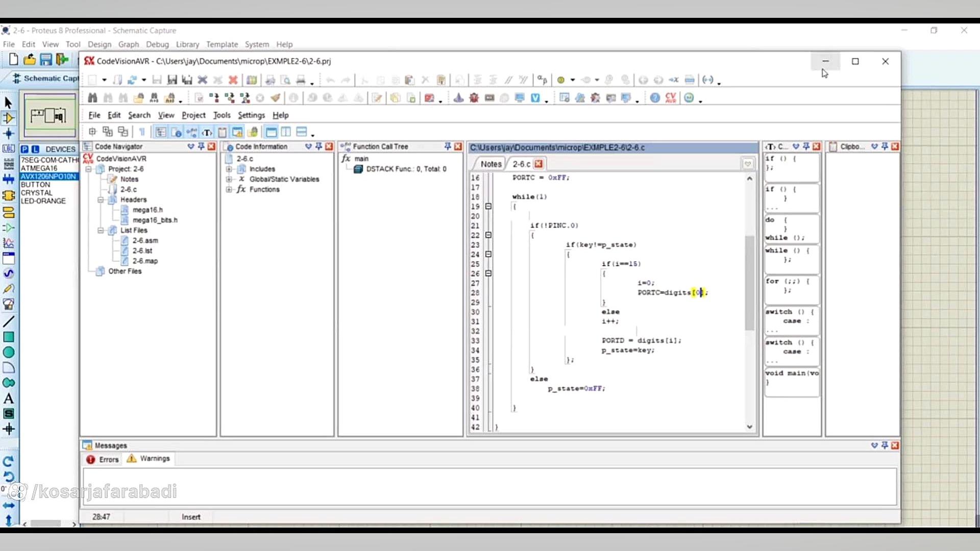Click the Proteus Save Project disk icon
This screenshot has height=551, width=980.
[x=46, y=60]
